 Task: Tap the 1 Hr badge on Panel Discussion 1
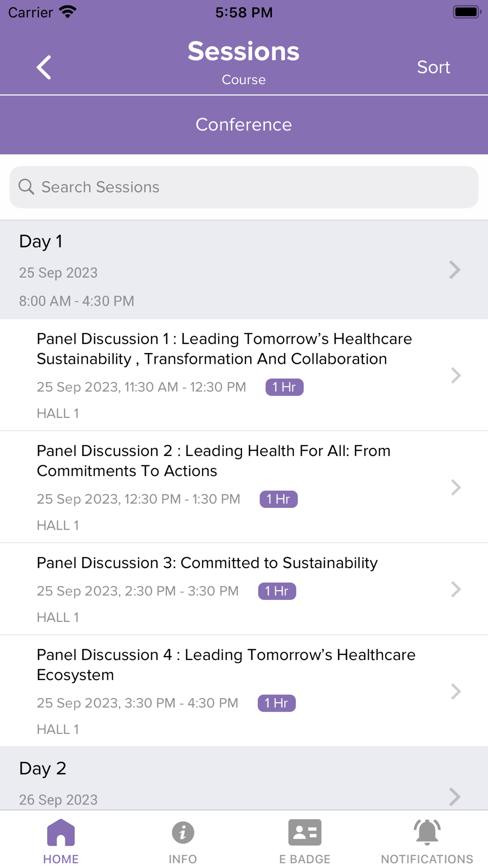click(x=285, y=387)
